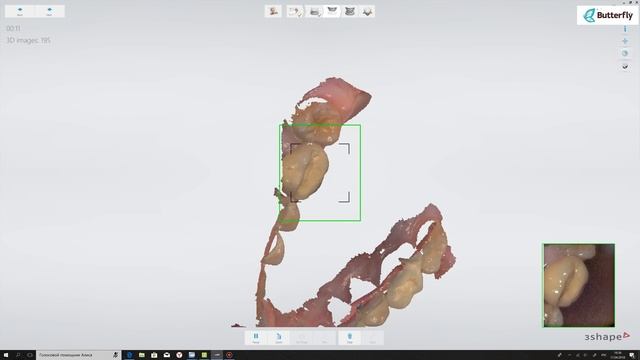The image size is (640, 360).
Task: Click the '3D images' counter text
Action: [x=29, y=40]
